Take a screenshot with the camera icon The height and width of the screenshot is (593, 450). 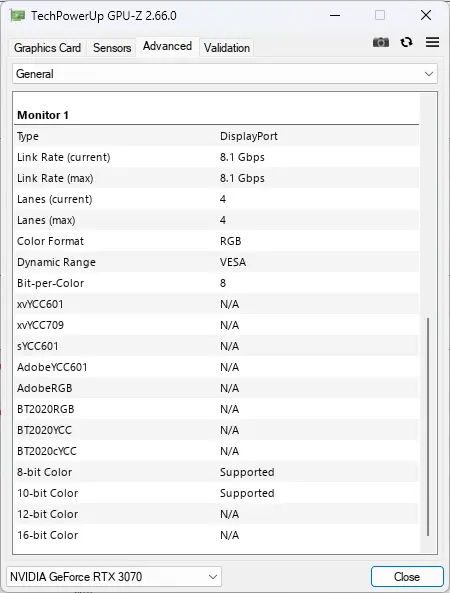[x=381, y=42]
